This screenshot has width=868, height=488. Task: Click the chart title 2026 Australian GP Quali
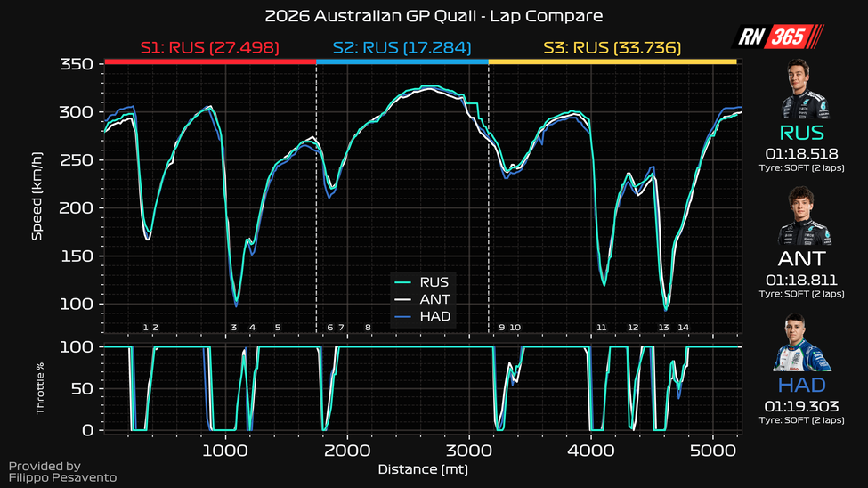pos(434,16)
